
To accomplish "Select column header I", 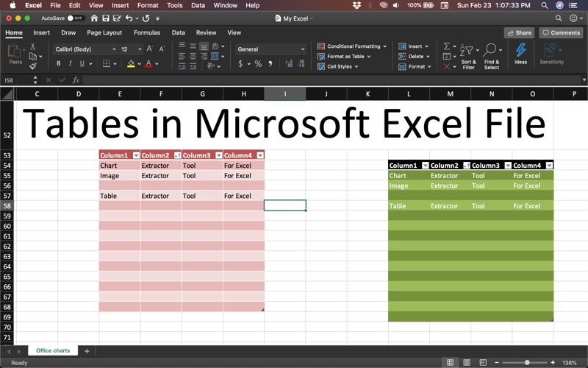I will [x=285, y=94].
